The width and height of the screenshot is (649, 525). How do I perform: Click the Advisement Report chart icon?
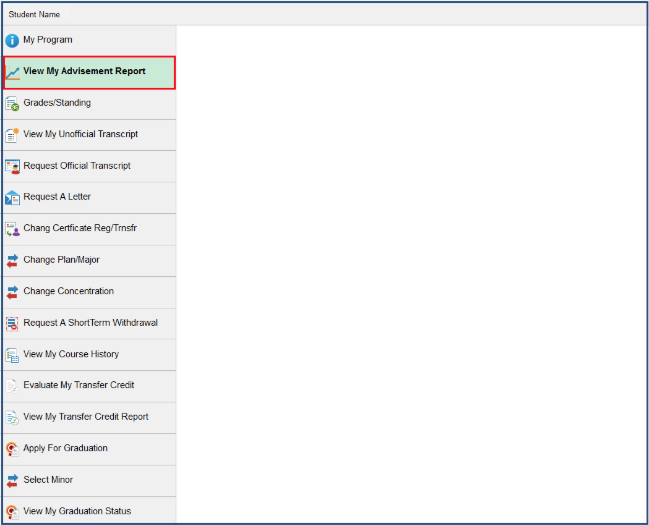click(13, 73)
